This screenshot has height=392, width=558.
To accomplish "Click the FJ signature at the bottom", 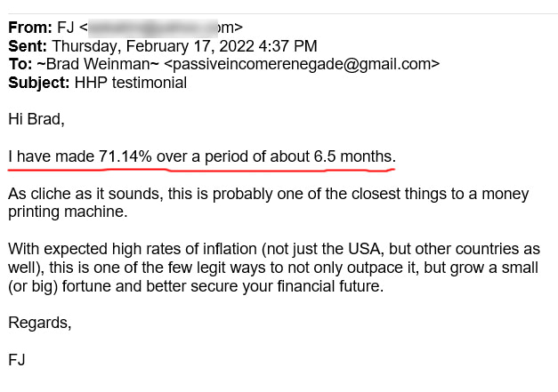I will click(x=17, y=360).
